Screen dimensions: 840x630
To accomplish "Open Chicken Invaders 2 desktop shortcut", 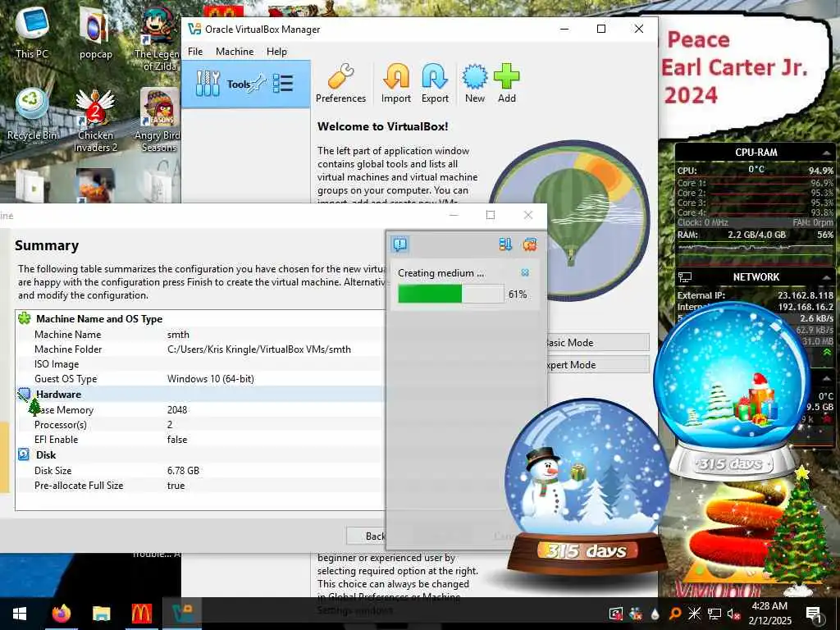I will (95, 121).
